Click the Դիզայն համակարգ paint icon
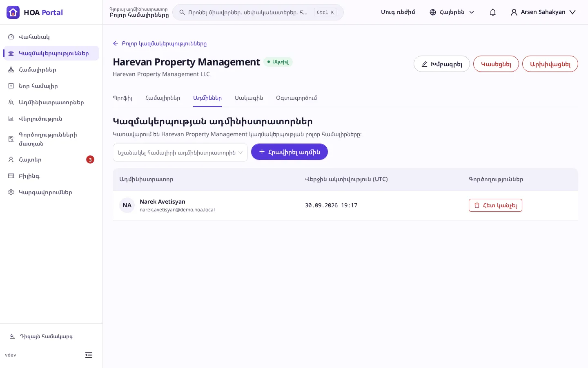588x368 pixels. [x=12, y=337]
